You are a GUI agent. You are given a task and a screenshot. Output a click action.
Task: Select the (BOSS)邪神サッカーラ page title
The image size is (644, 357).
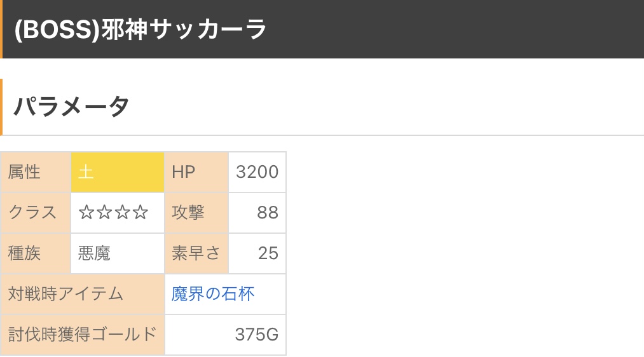(x=140, y=30)
